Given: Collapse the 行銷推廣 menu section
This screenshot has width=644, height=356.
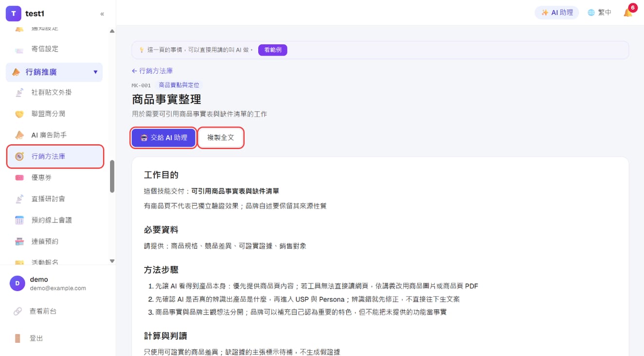Looking at the screenshot, I should click(x=54, y=72).
